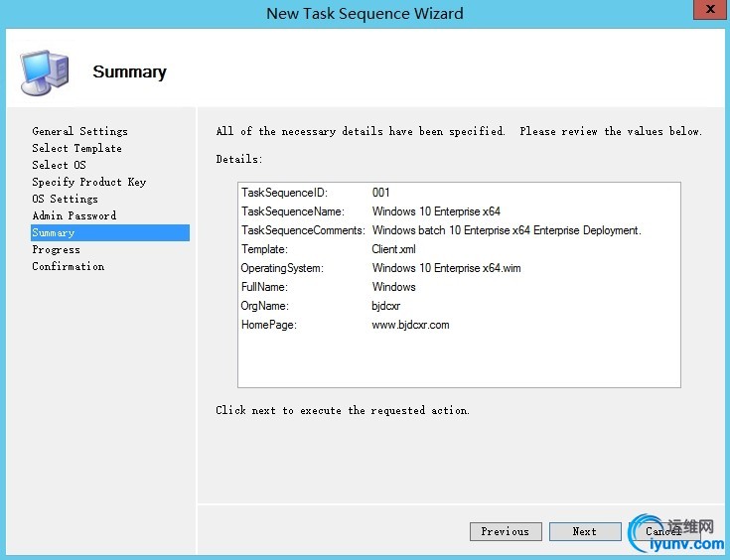Close the New Task Sequence Wizard window
Screen dimensions: 730x560
click(x=710, y=9)
